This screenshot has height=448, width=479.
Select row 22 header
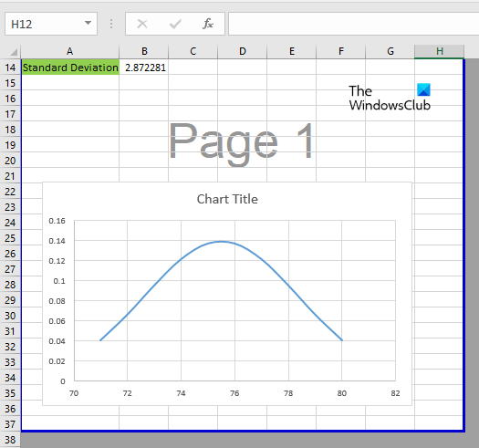[x=10, y=192]
